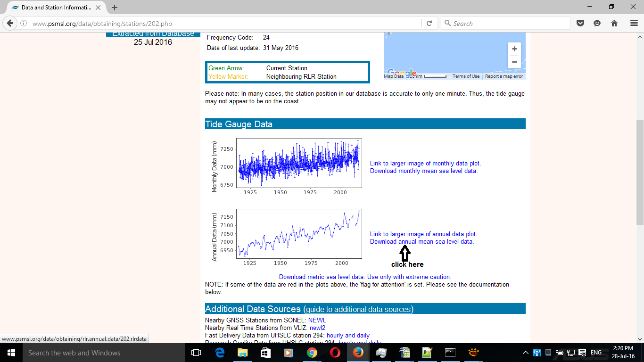
Task: Open the Firefox hamburger menu
Action: 634,24
